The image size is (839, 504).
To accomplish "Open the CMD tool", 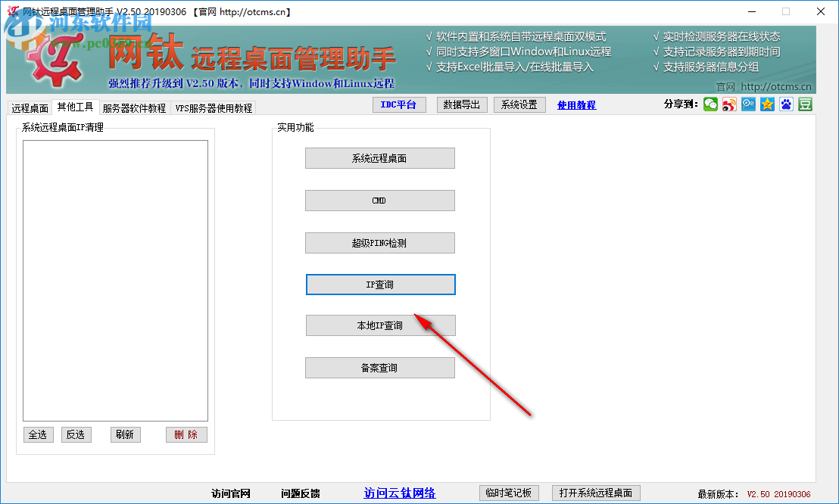I will click(x=380, y=200).
